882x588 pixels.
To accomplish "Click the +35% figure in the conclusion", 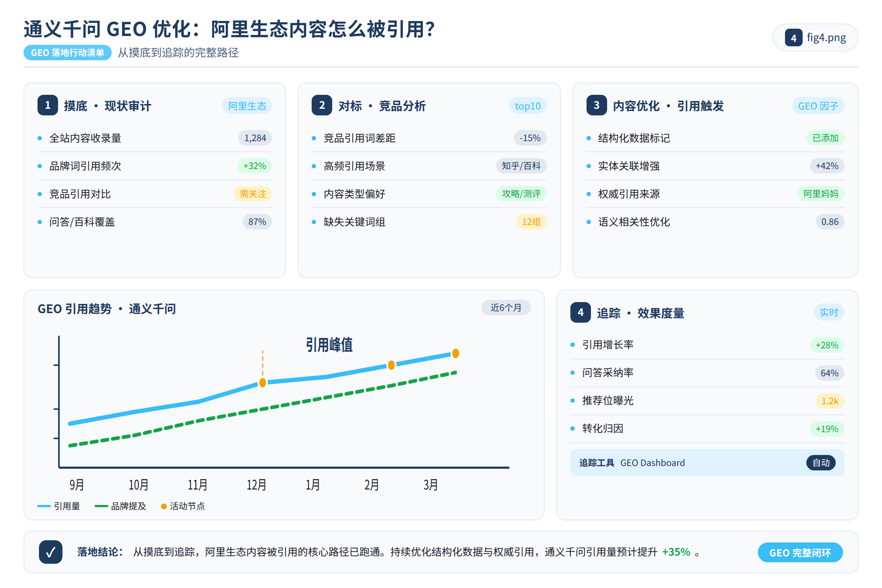I will [x=676, y=552].
